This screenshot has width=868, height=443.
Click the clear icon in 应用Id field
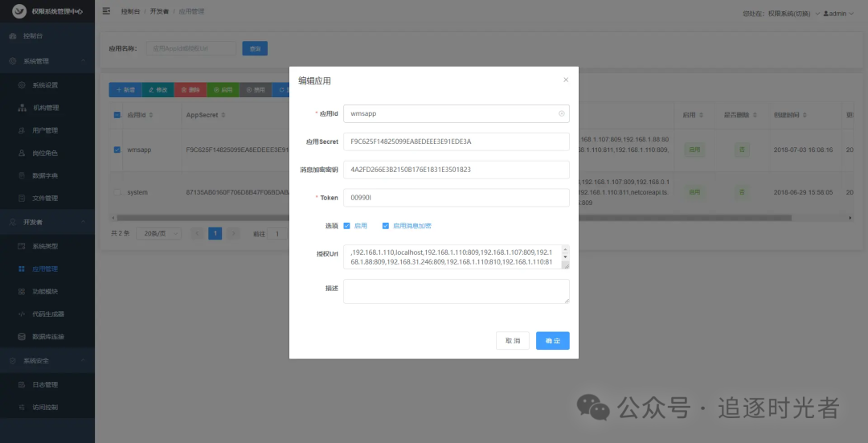pyautogui.click(x=561, y=113)
